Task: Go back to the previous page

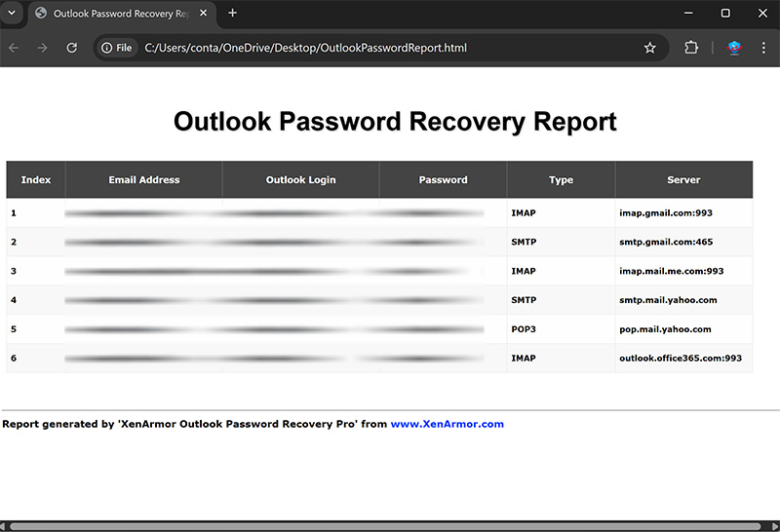Action: coord(14,48)
